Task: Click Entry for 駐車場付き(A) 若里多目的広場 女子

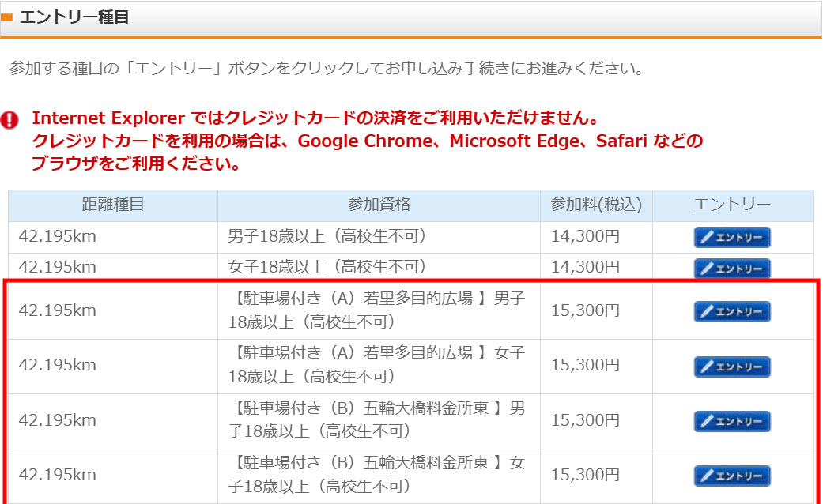Action: (x=732, y=367)
